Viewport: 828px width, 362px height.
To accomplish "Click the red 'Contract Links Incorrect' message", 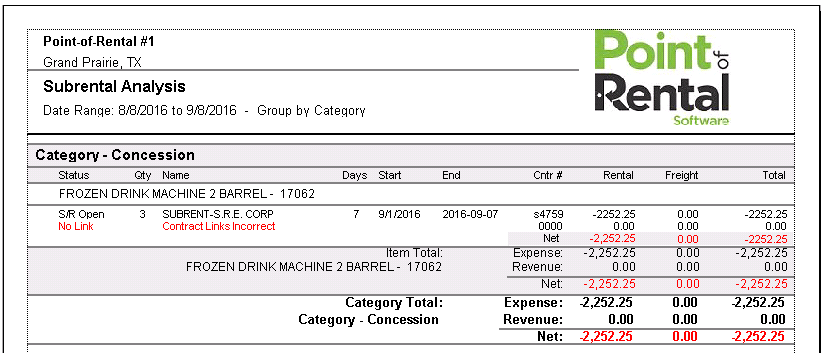I will pyautogui.click(x=219, y=226).
